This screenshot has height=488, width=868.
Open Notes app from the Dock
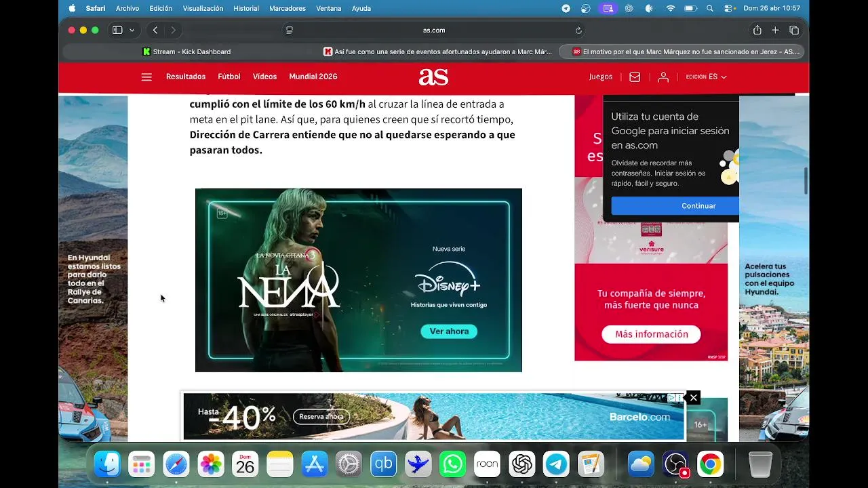point(279,464)
